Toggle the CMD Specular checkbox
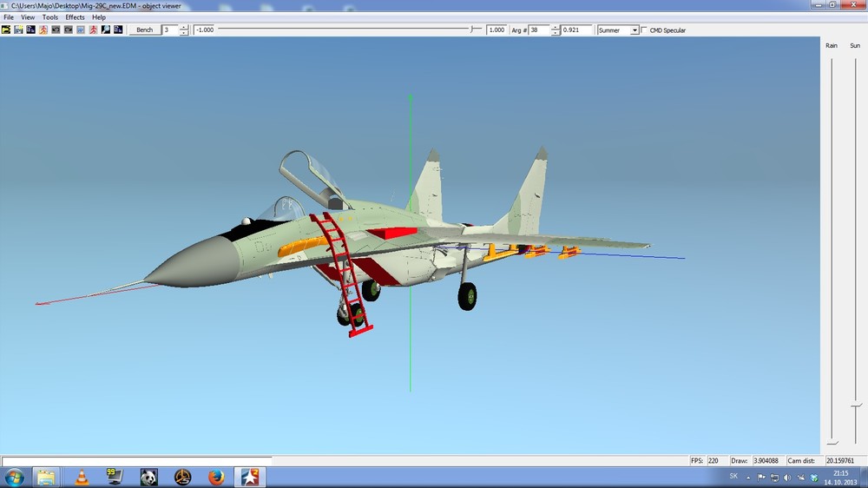This screenshot has width=868, height=488. click(x=644, y=30)
